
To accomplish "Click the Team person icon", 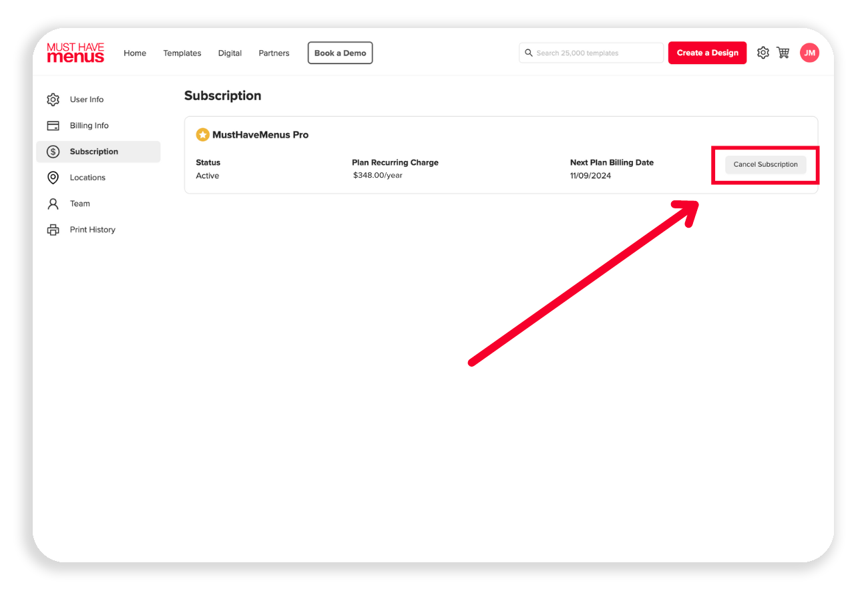I will [x=53, y=204].
